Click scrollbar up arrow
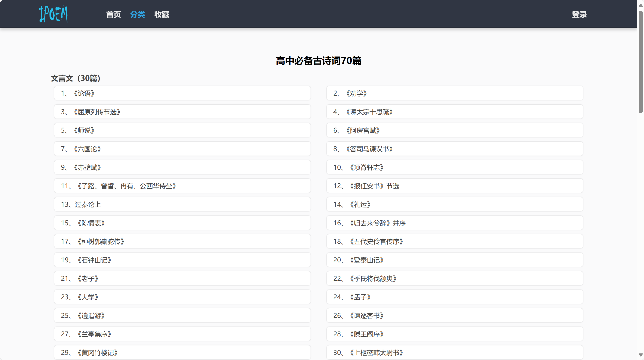Viewport: 644px width, 360px height. [x=641, y=5]
